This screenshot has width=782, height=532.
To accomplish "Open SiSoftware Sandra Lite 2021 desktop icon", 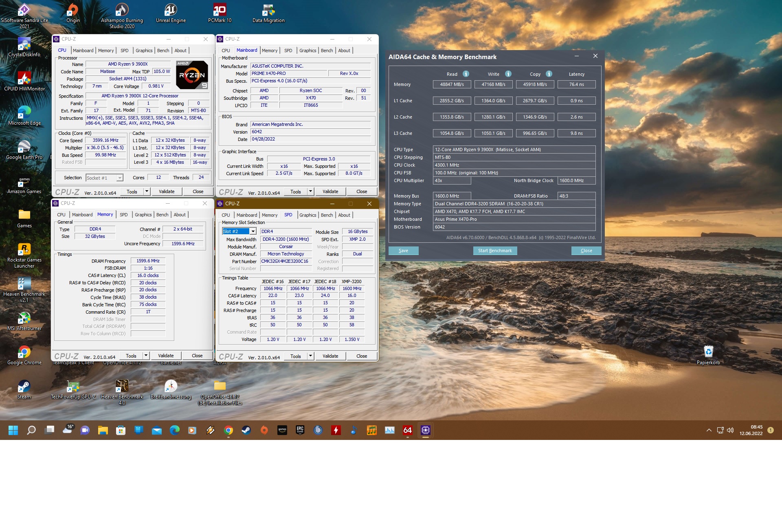I will point(24,15).
